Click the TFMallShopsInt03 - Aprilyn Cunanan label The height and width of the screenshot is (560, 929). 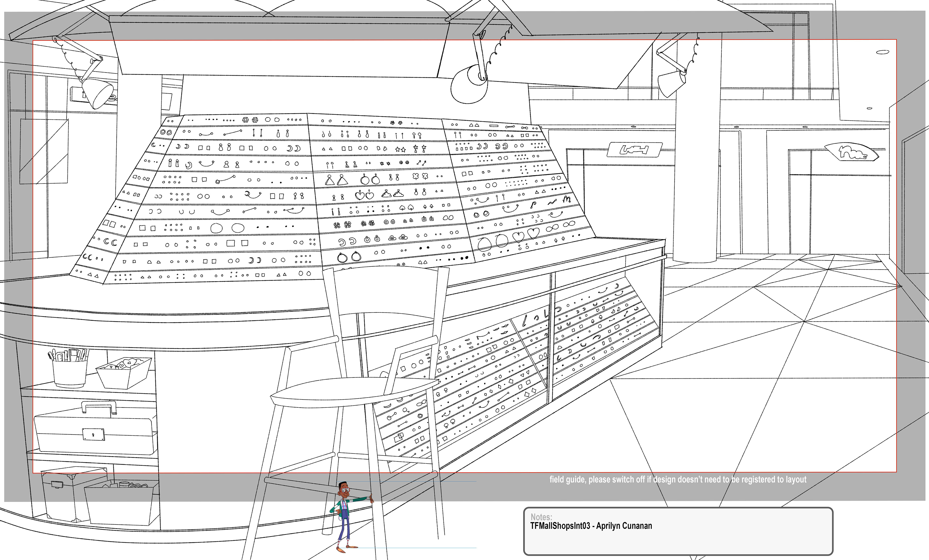[x=591, y=526]
